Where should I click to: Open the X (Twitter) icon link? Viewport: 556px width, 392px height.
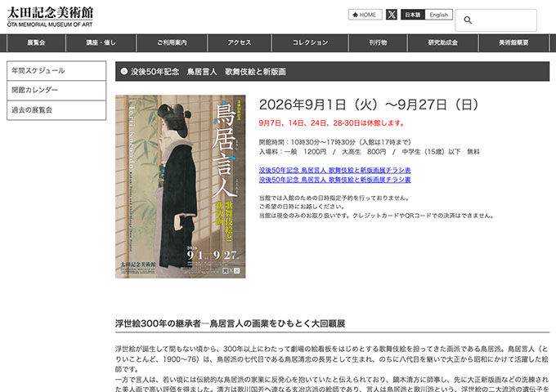pos(392,15)
